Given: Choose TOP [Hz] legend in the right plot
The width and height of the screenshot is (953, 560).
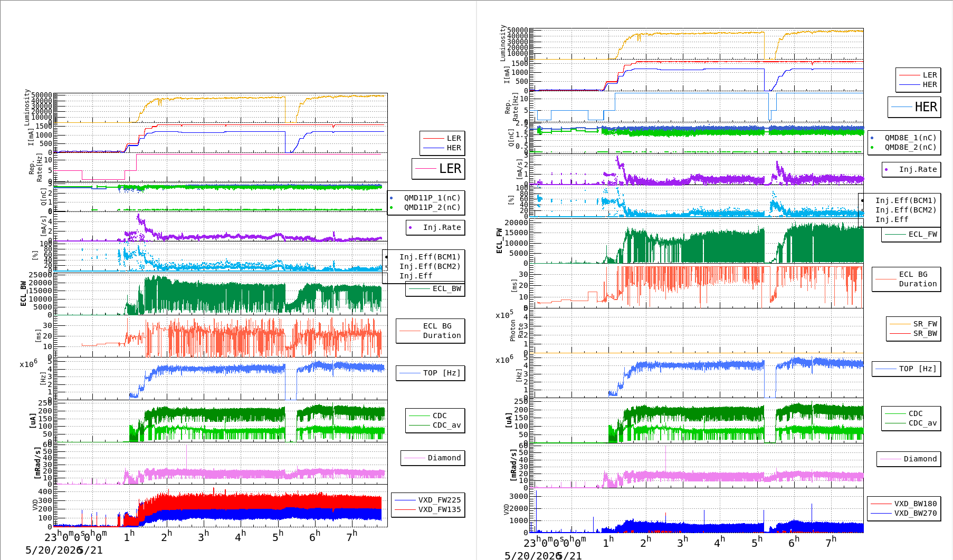Looking at the screenshot, I should [x=907, y=369].
